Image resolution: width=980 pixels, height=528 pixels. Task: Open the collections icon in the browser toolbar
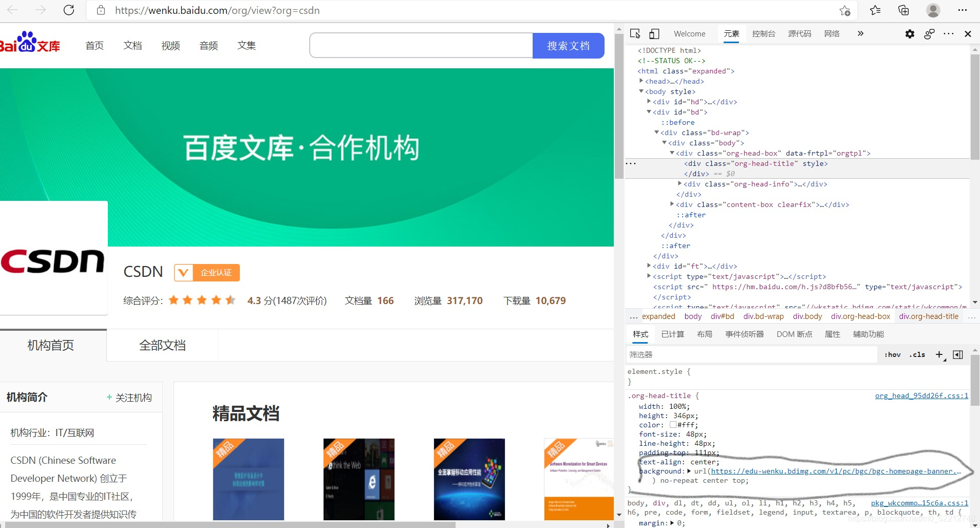coord(903,10)
